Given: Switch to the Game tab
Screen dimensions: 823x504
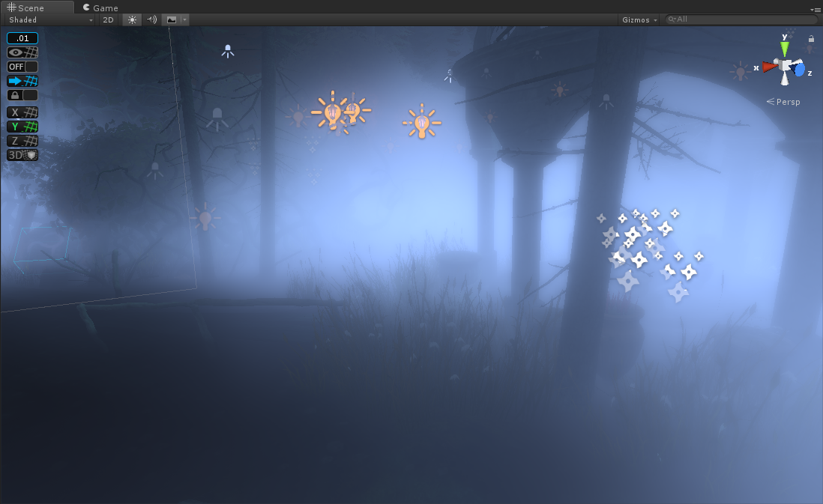Looking at the screenshot, I should coord(100,7).
